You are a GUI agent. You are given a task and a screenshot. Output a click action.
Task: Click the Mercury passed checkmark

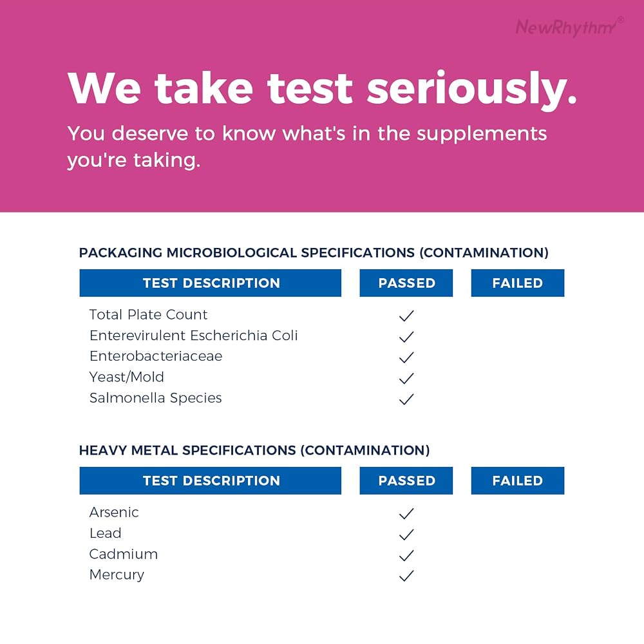[x=406, y=576]
